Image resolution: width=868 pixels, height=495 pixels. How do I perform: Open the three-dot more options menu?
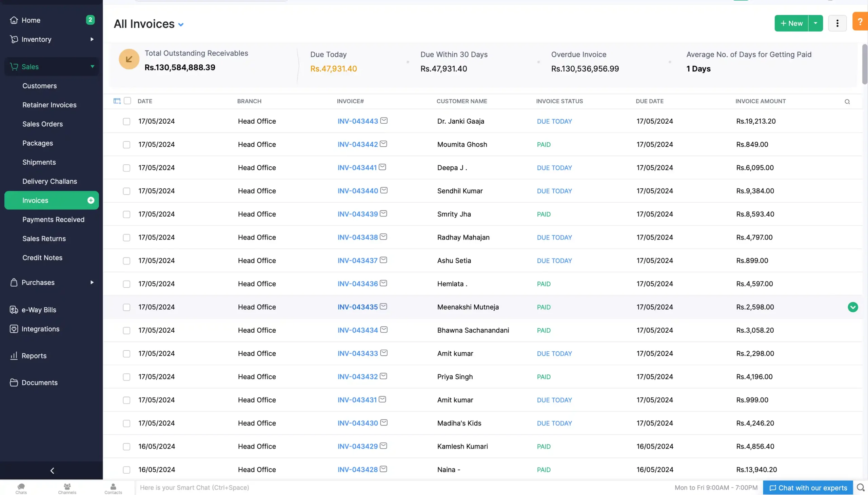click(x=837, y=23)
